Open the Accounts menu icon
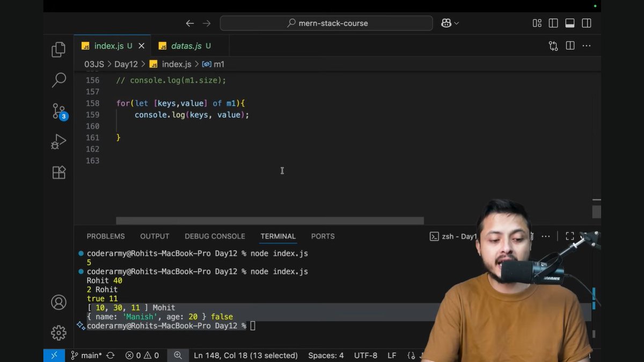The image size is (644, 362). (58, 302)
